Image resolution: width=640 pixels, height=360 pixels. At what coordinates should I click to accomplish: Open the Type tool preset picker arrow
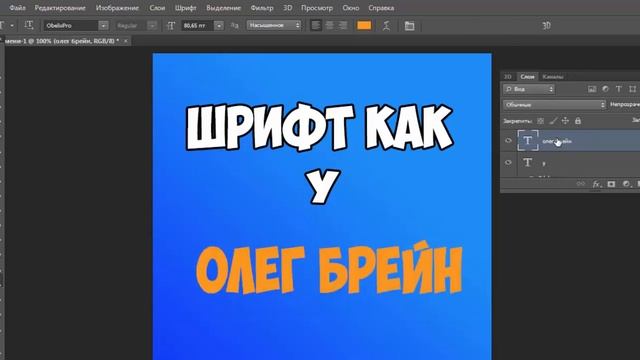(x=12, y=25)
